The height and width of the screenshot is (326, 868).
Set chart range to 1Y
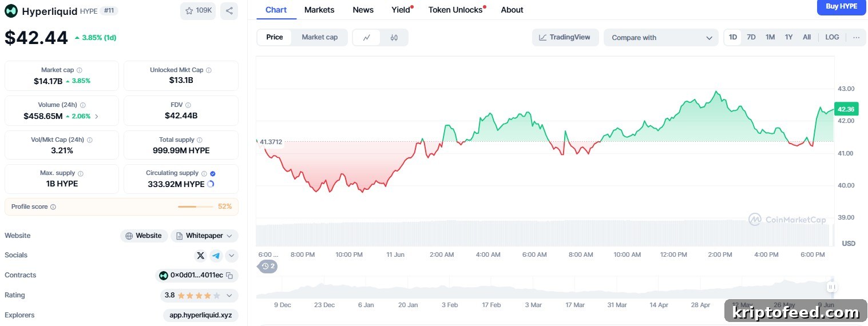click(788, 37)
